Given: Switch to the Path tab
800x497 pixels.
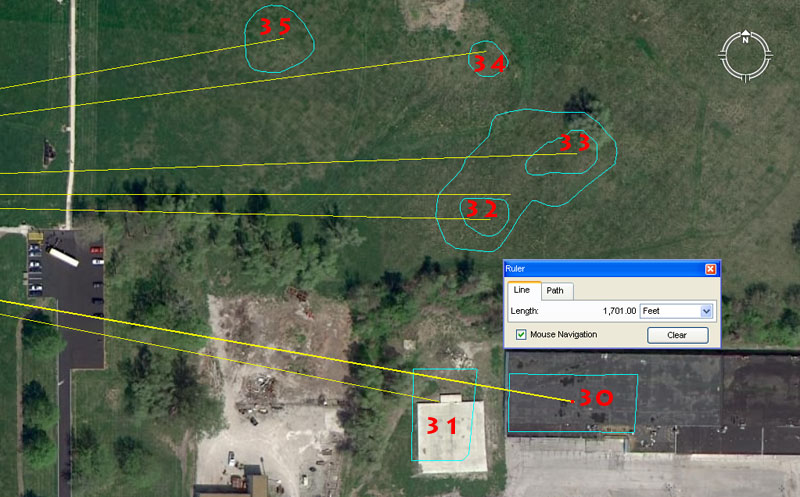Looking at the screenshot, I should pos(555,291).
